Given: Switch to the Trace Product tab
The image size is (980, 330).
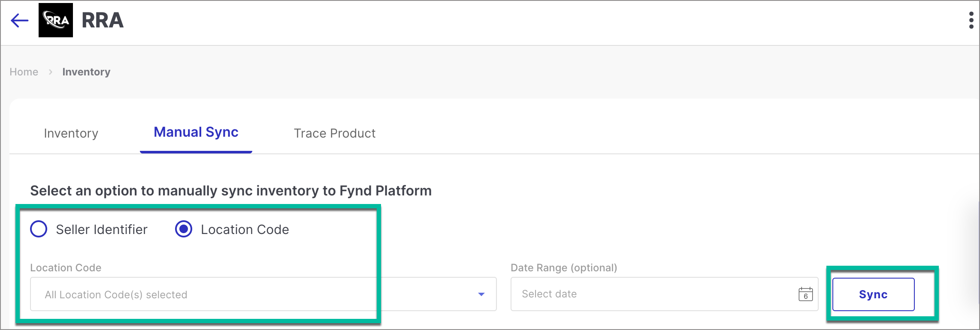Looking at the screenshot, I should (335, 133).
